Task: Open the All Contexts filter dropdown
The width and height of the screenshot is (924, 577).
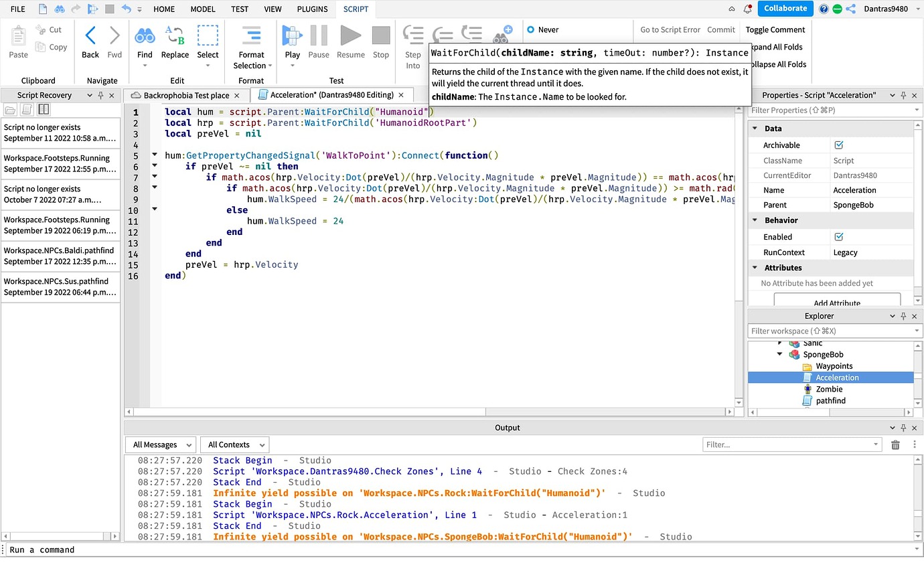Action: coord(234,444)
